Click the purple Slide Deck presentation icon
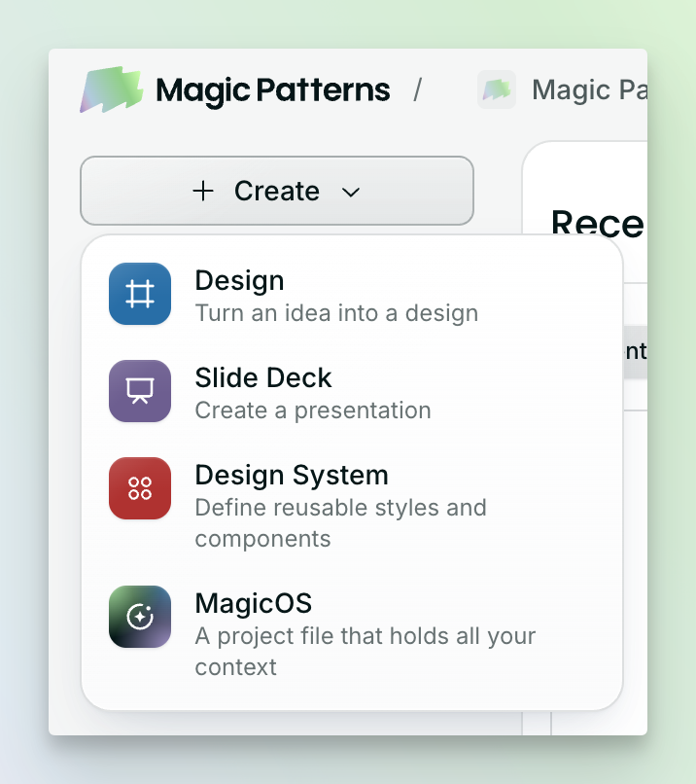Viewport: 696px width, 784px height. tap(140, 391)
